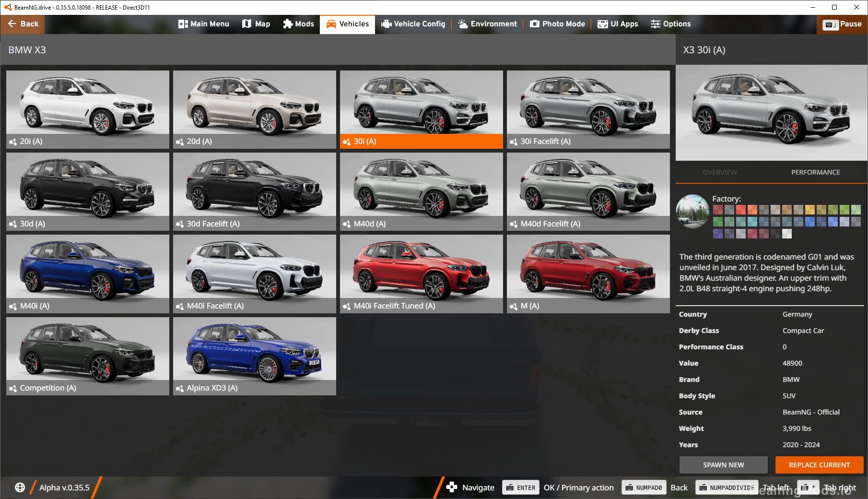Click the Body Style value SUV

click(789, 396)
